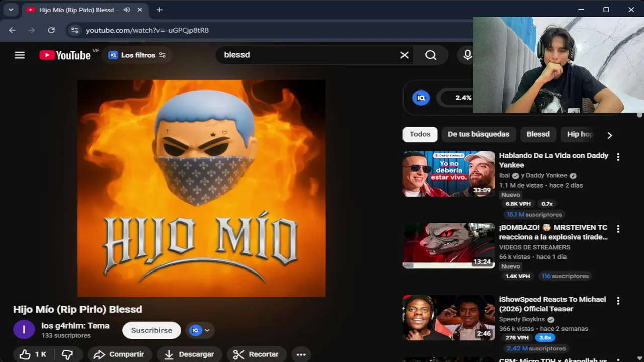Show more chips with the right chevron
The image size is (644, 362).
[609, 135]
